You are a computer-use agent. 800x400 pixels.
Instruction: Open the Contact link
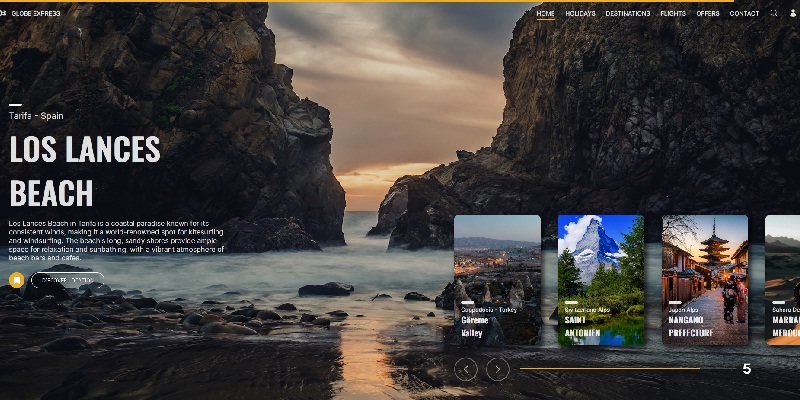(x=744, y=14)
